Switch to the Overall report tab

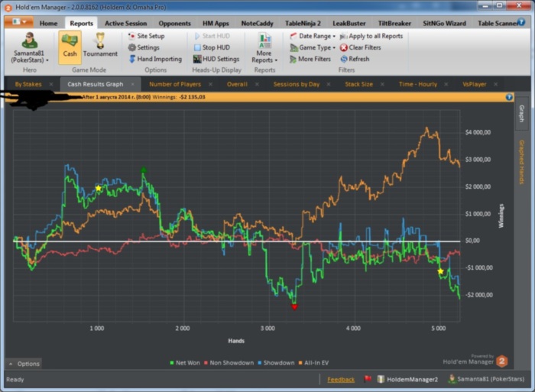coord(237,84)
